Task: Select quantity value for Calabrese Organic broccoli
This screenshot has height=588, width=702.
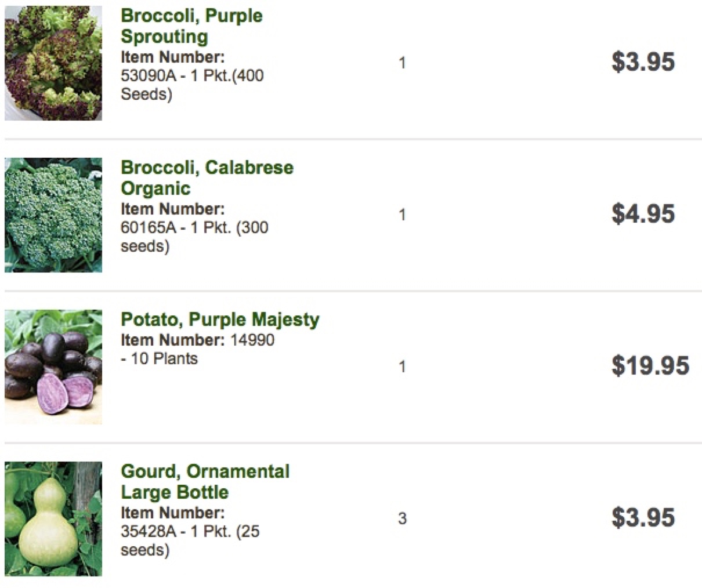Action: 402,215
